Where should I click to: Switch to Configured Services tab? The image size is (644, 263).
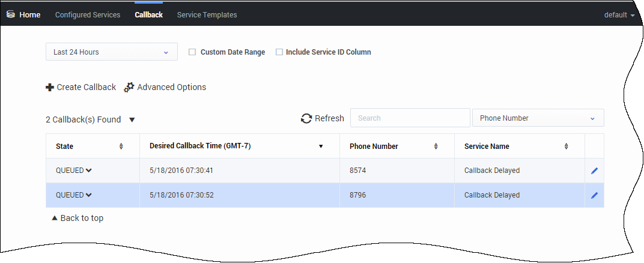[88, 15]
